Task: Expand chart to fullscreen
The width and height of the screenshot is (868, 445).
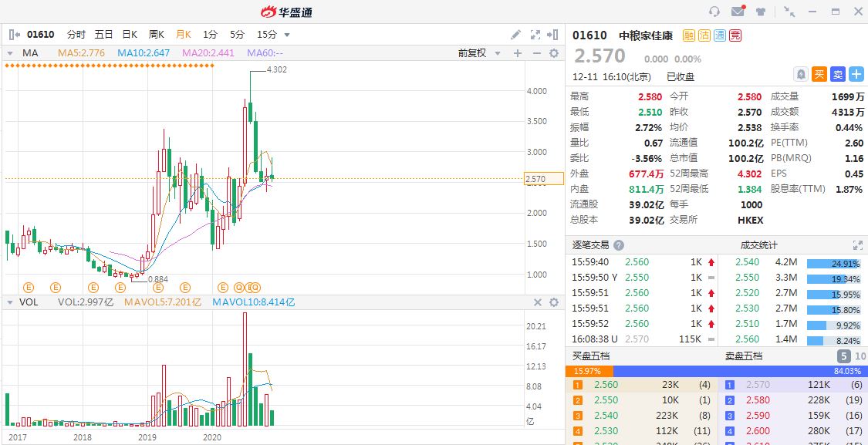Action: click(x=535, y=35)
